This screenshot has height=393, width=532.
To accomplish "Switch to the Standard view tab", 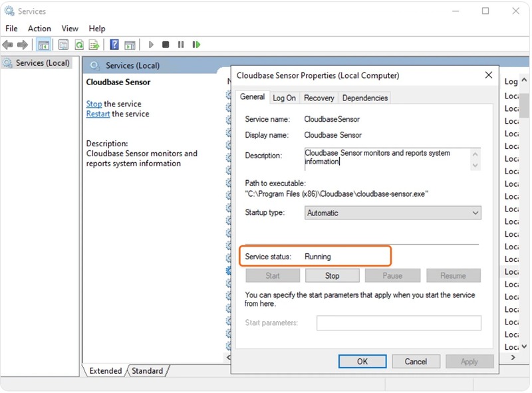I will pyautogui.click(x=147, y=371).
